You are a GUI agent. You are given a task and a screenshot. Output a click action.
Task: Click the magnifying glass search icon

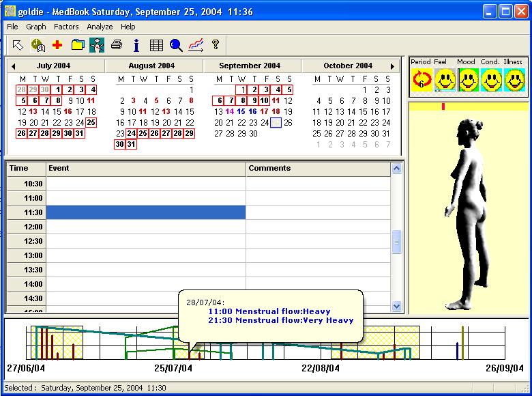(x=176, y=45)
